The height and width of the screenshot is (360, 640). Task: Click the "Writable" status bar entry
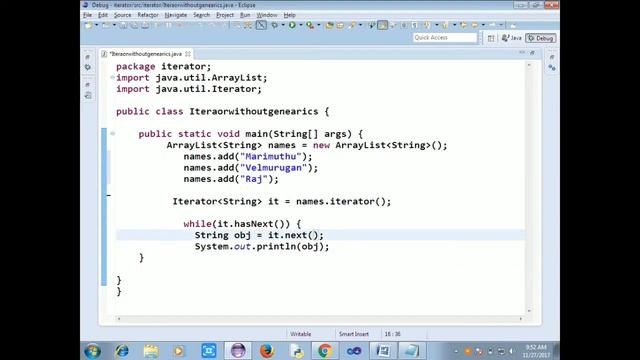(300, 334)
